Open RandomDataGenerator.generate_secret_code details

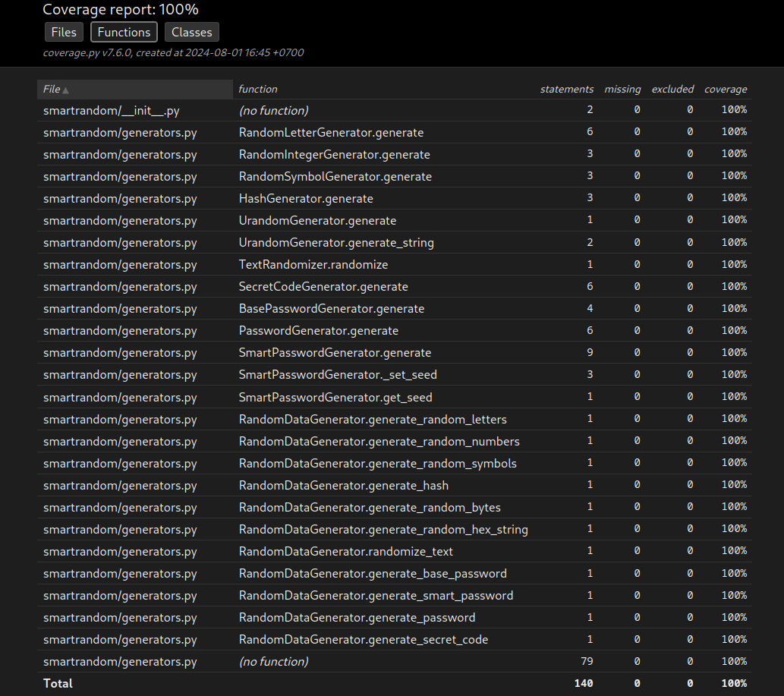click(364, 639)
